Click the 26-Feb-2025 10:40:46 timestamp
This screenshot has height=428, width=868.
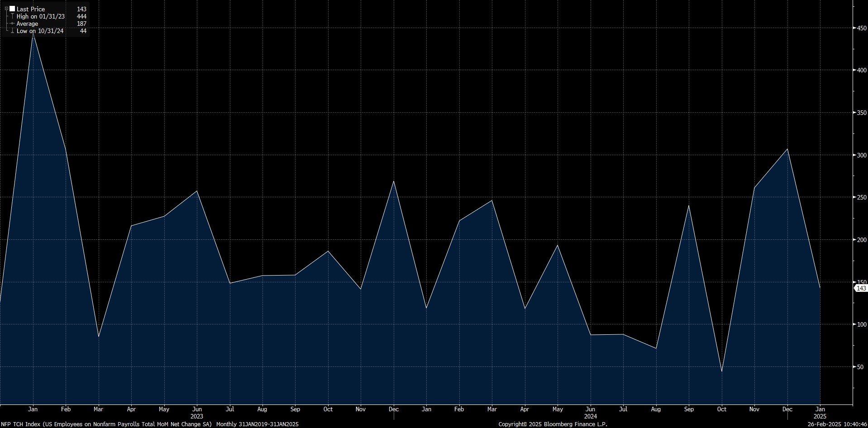[x=838, y=424]
